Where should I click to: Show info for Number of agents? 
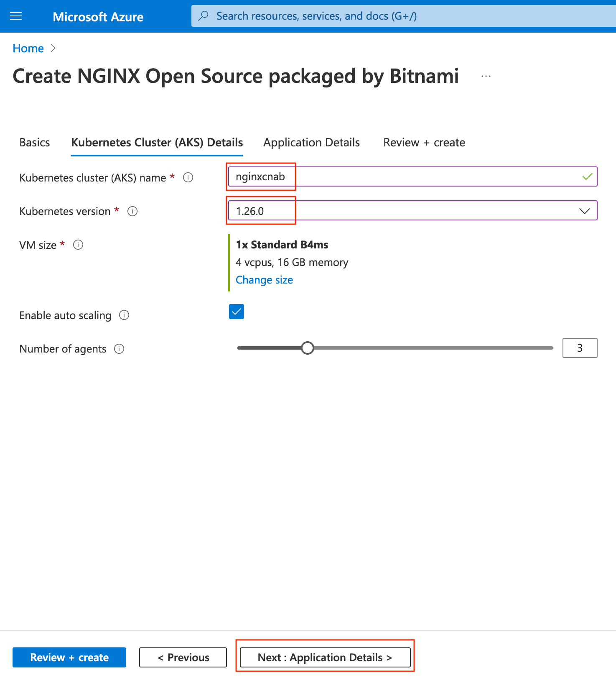119,349
